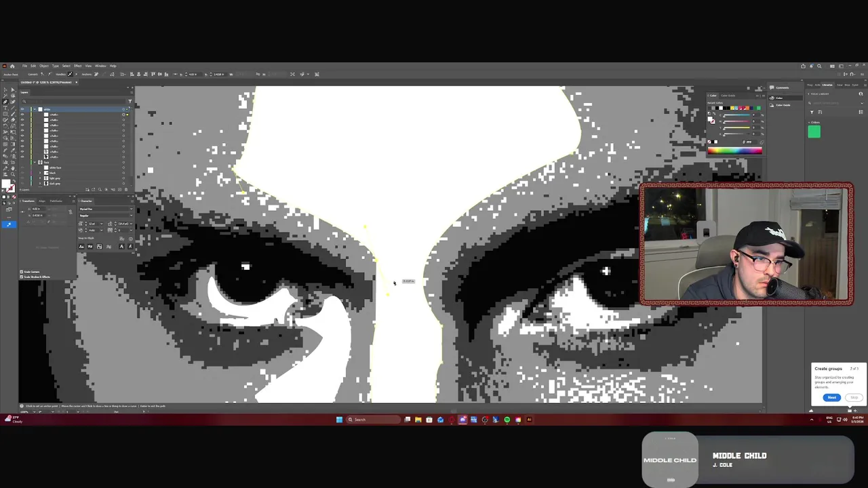Toggle Scale Strokes & Effects checkbox
The height and width of the screenshot is (488, 868).
tap(21, 277)
